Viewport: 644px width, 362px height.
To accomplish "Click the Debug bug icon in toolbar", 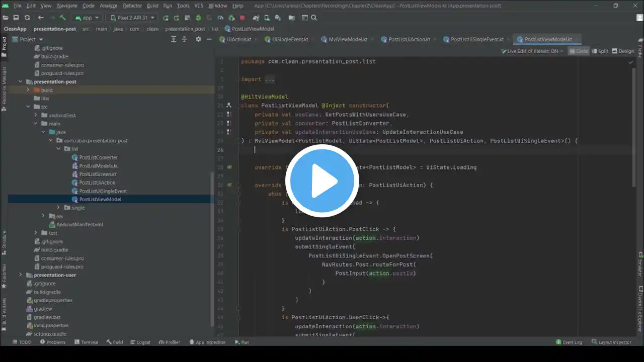I will click(x=198, y=18).
